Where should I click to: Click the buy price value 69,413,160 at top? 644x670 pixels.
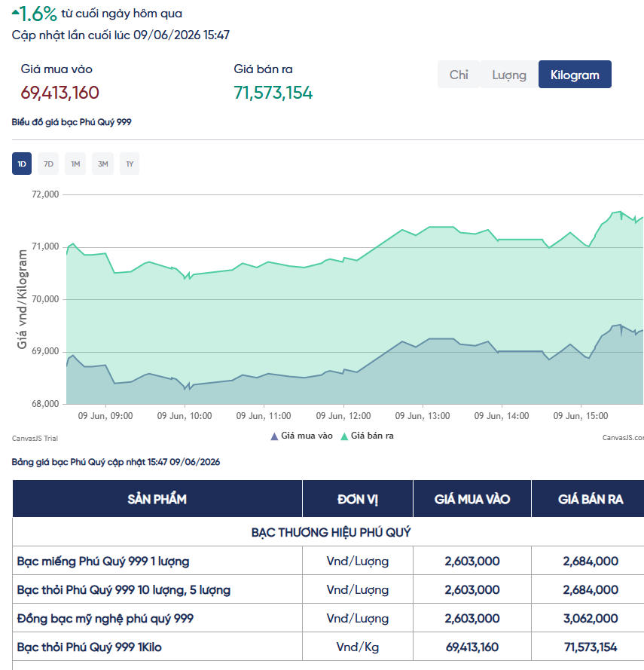point(60,93)
